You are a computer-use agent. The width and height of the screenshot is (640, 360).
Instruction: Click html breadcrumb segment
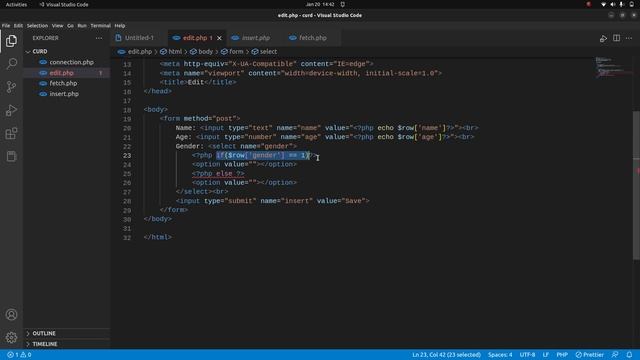tap(171, 52)
